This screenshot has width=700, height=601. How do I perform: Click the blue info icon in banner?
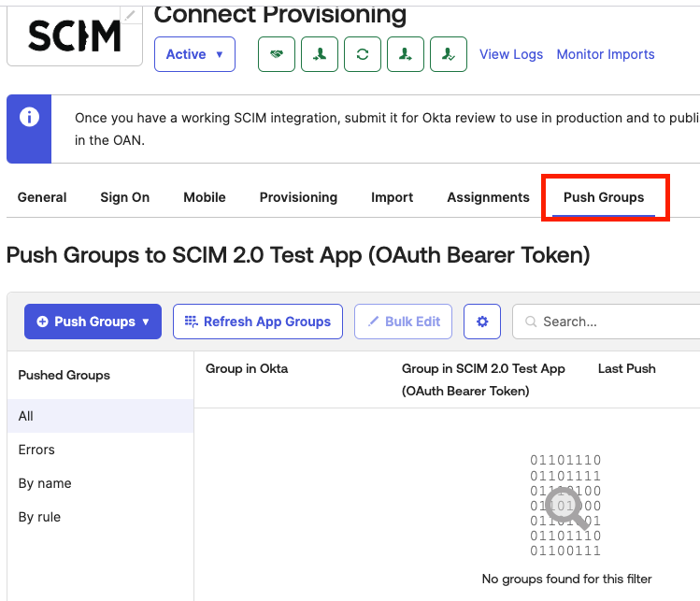click(x=30, y=118)
